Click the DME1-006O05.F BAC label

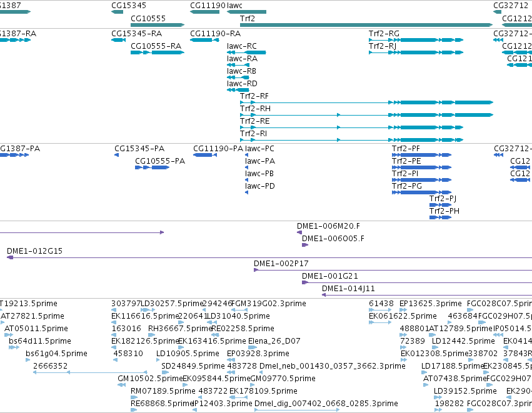click(x=333, y=239)
